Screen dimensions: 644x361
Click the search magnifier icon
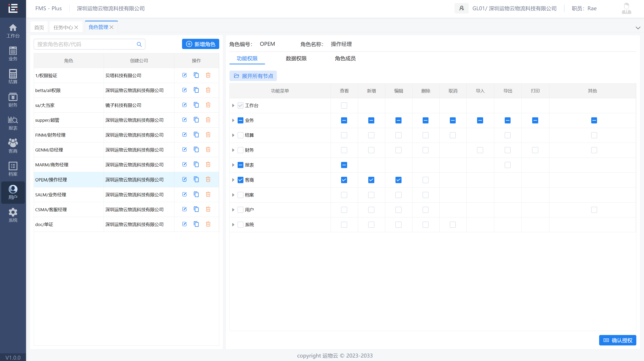tap(139, 44)
